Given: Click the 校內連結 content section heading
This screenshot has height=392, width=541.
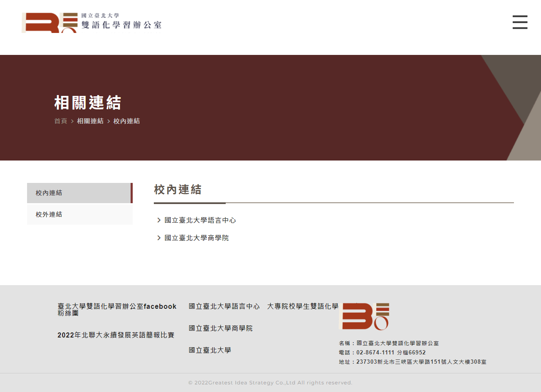Looking at the screenshot, I should pyautogui.click(x=178, y=190).
